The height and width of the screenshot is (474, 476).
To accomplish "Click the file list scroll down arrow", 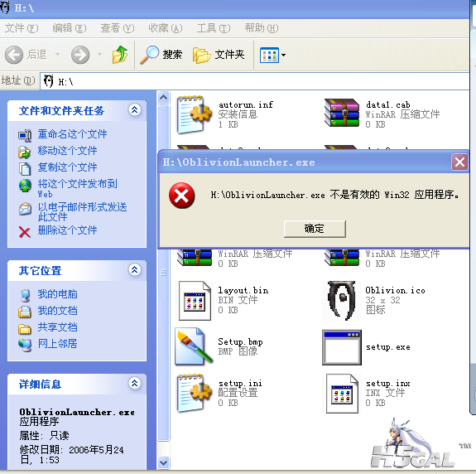I will (164, 462).
